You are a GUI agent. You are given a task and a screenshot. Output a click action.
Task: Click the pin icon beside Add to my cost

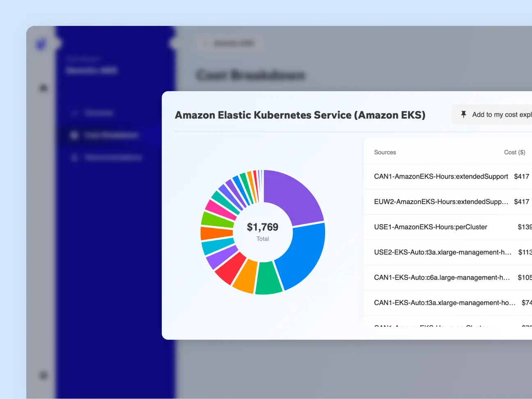pyautogui.click(x=463, y=115)
